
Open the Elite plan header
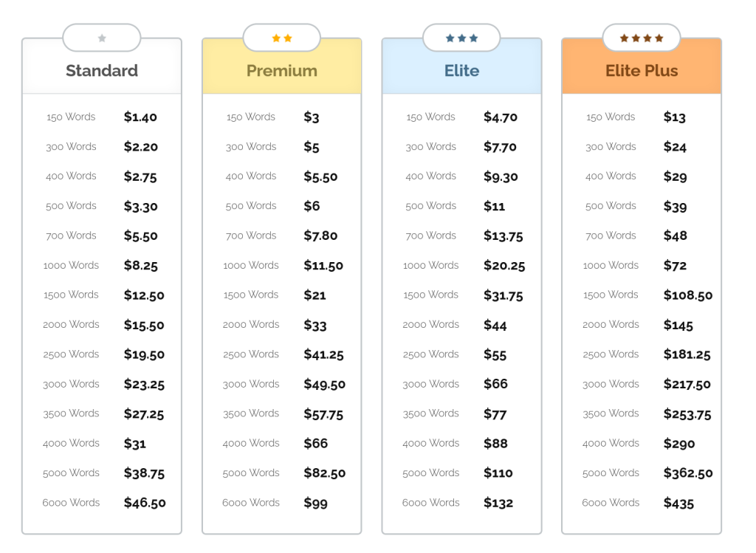pos(461,71)
